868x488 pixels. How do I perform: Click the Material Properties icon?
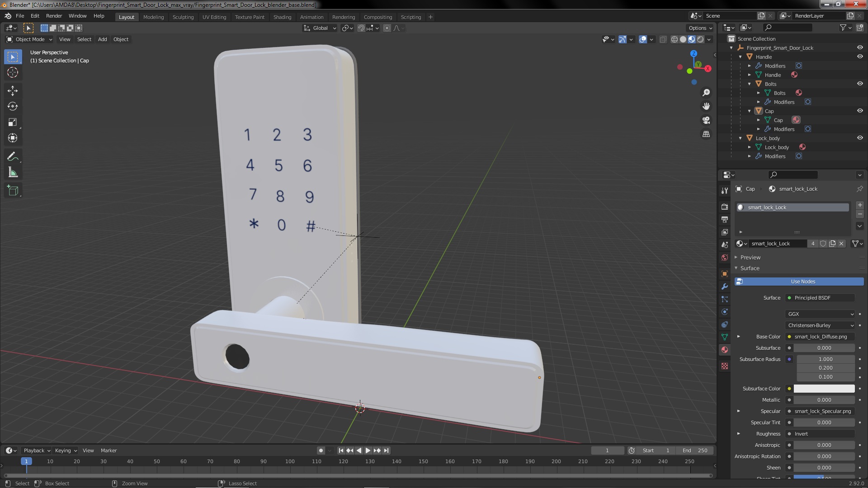coord(725,350)
